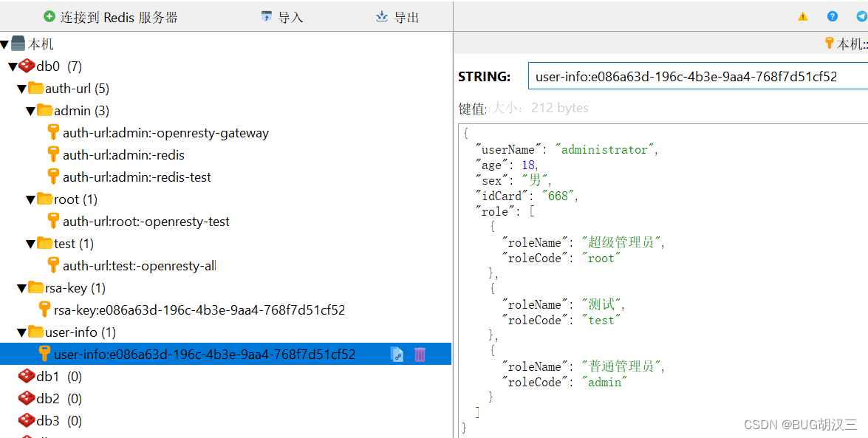The image size is (868, 438).
Task: Click the age value 18
Action: coord(528,165)
